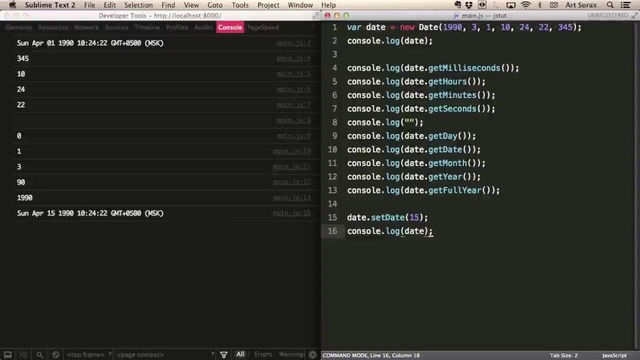Select the All console filter
Image resolution: width=640 pixels, height=360 pixels.
pyautogui.click(x=240, y=354)
